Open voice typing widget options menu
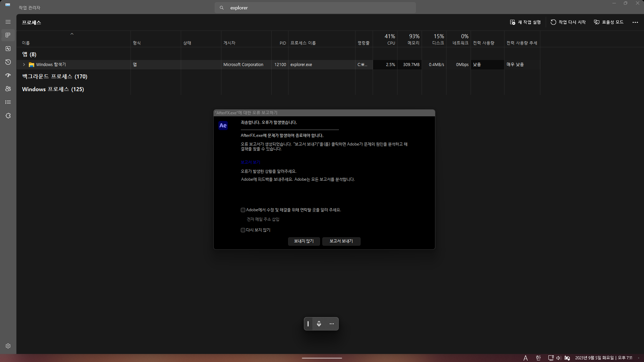The width and height of the screenshot is (644, 362). pos(331,323)
